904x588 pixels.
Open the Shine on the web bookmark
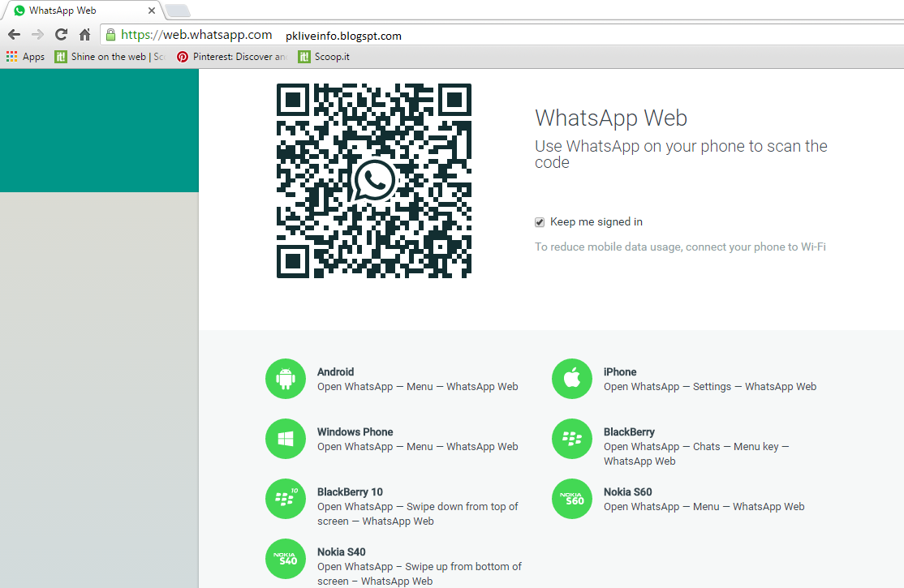(110, 57)
